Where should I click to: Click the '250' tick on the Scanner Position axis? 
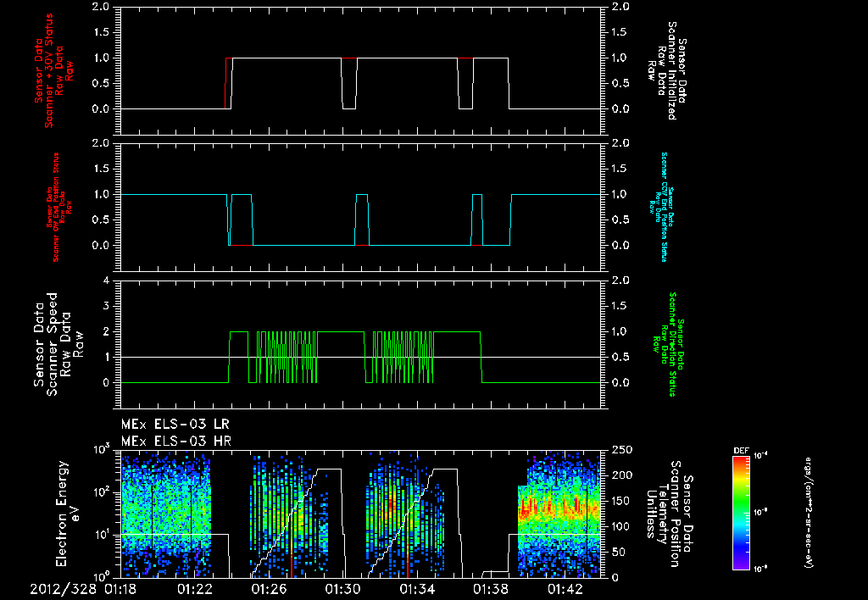[621, 449]
